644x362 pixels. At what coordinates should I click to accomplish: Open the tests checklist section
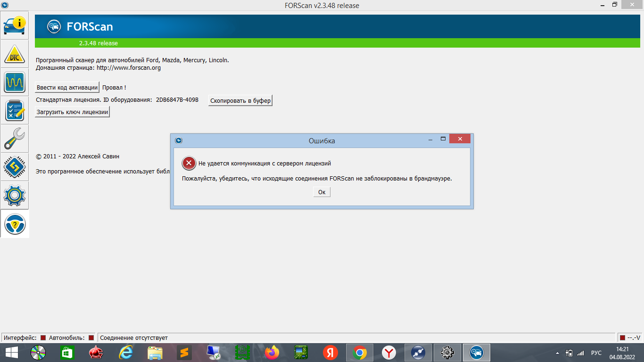(15, 111)
